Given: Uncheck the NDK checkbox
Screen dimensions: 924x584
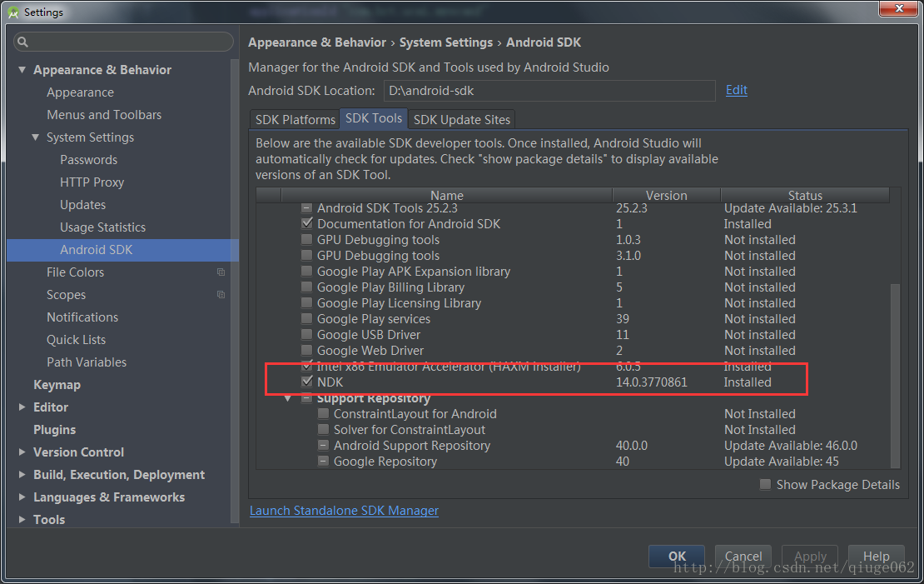Looking at the screenshot, I should tap(307, 382).
